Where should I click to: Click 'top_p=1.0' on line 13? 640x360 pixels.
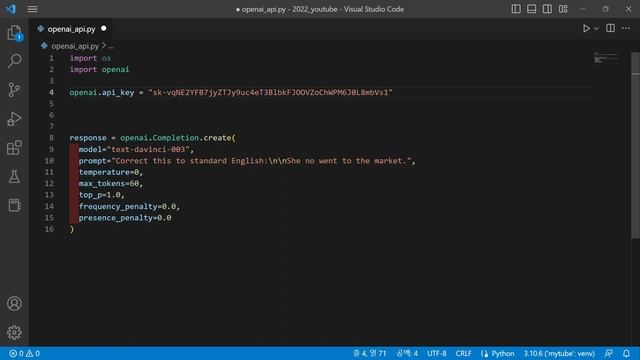pos(100,195)
